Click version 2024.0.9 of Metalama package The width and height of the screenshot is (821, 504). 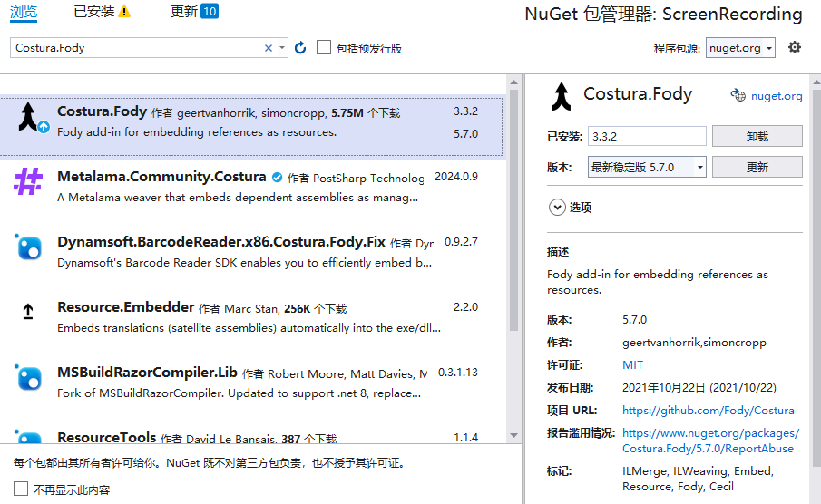[x=456, y=177]
